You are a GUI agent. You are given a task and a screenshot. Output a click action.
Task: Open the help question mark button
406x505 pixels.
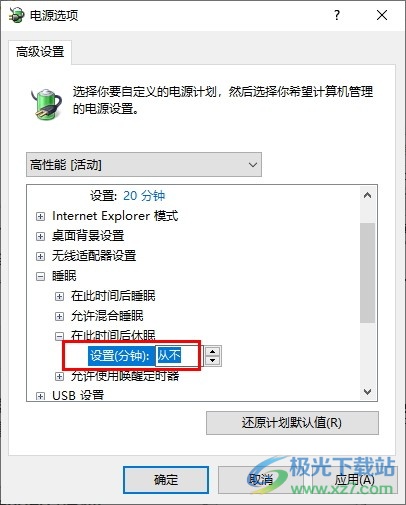pos(337,15)
